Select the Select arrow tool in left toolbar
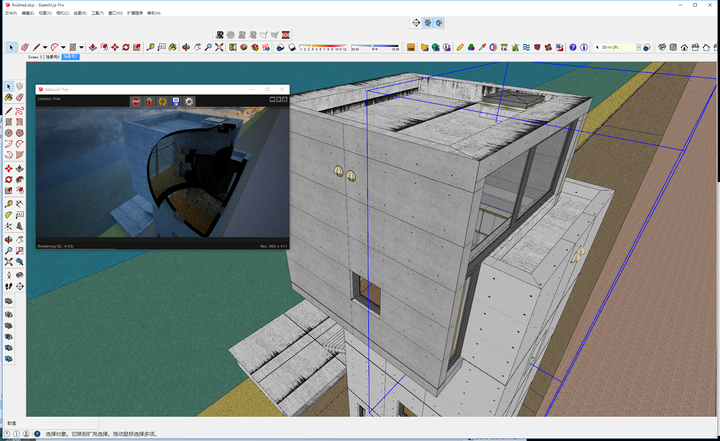This screenshot has width=720, height=441. (x=9, y=87)
